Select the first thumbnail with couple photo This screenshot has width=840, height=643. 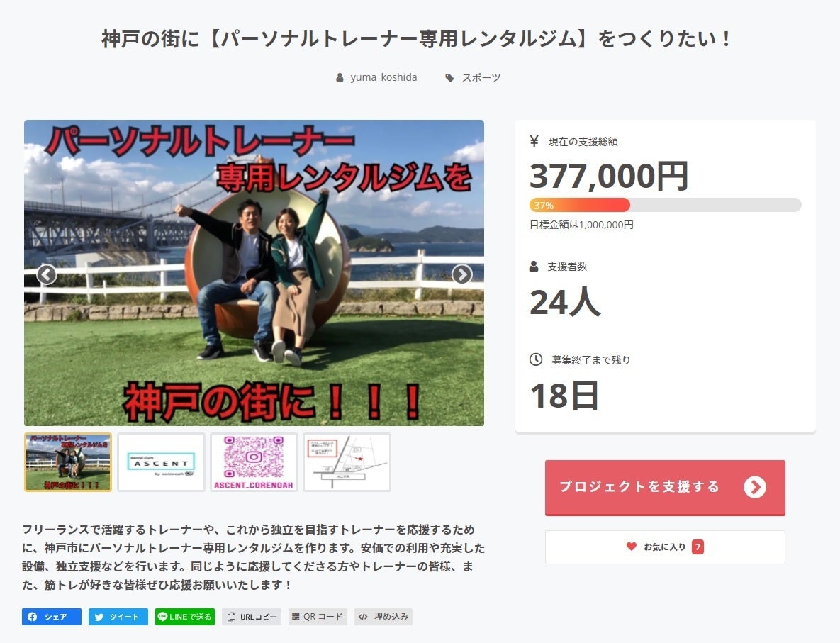tap(68, 462)
